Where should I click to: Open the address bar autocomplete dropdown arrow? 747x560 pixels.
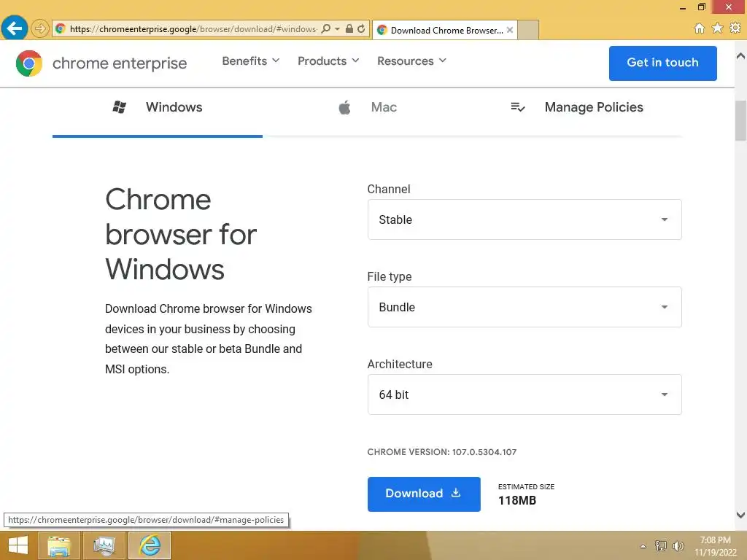pyautogui.click(x=337, y=28)
